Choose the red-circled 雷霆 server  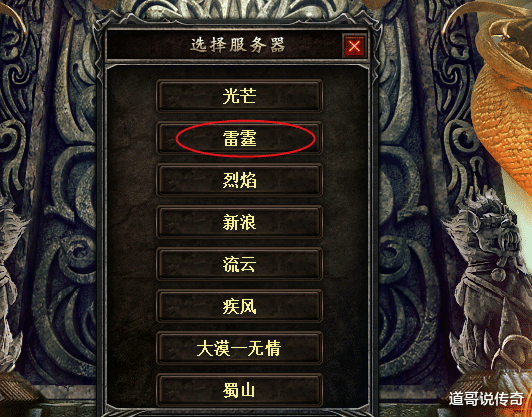[239, 138]
